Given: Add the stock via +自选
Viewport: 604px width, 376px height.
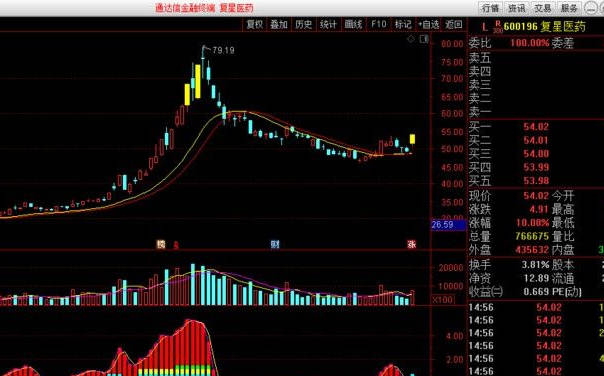Looking at the screenshot, I should tap(428, 25).
